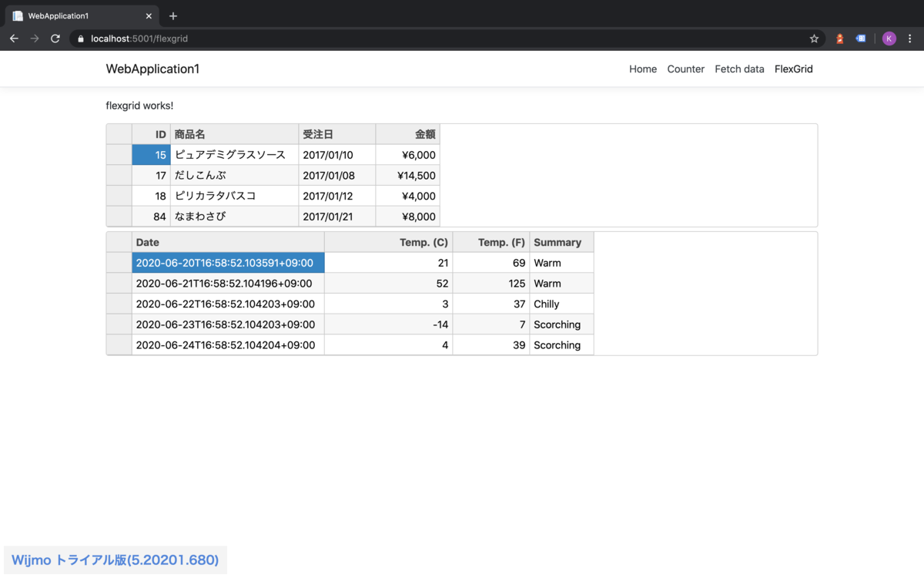
Task: Sort by the Date column header
Action: [x=228, y=242]
